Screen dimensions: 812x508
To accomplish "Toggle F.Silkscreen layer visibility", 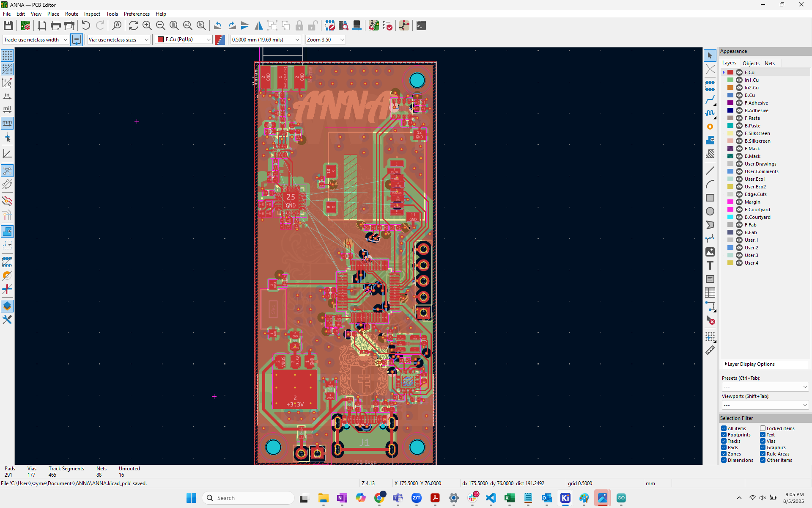I will coord(739,133).
